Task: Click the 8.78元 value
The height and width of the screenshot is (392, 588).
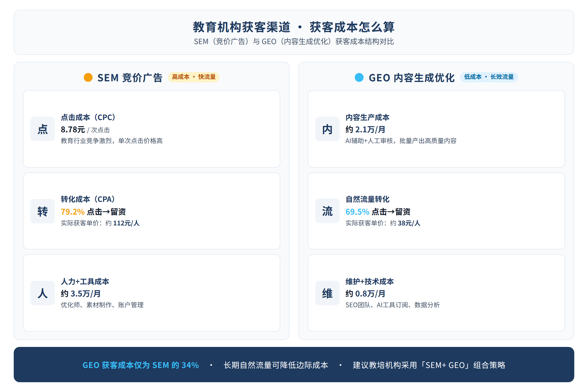Action: click(73, 130)
